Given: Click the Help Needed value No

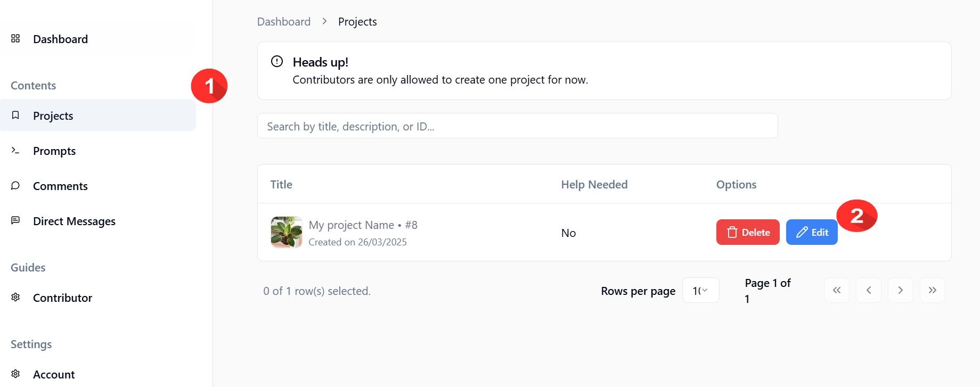Looking at the screenshot, I should [568, 233].
